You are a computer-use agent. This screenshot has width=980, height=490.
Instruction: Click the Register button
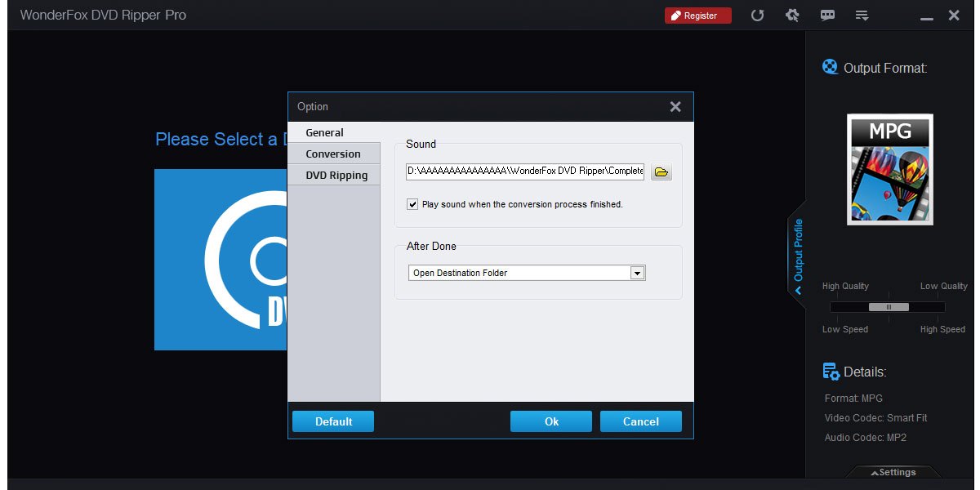coord(697,15)
